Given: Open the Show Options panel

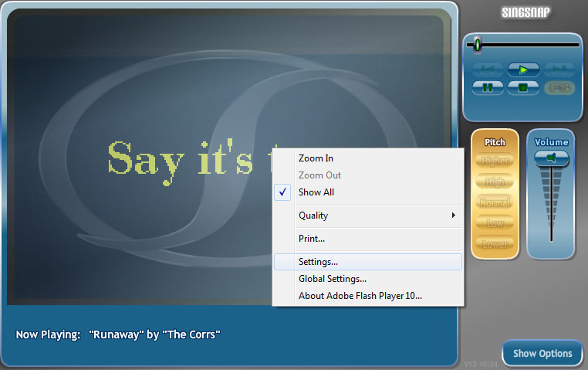Looking at the screenshot, I should coord(542,353).
